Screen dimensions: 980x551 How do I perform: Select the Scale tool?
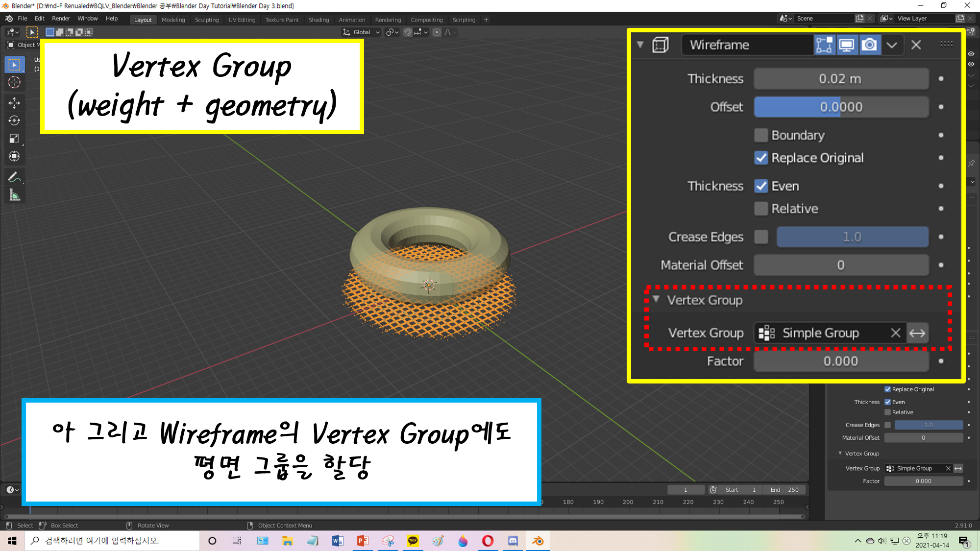pos(14,139)
